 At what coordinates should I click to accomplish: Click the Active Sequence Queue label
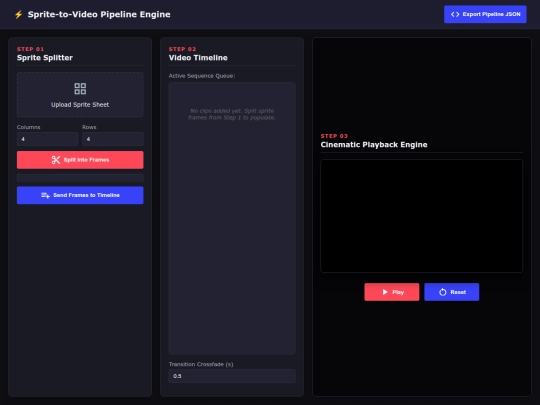[202, 76]
